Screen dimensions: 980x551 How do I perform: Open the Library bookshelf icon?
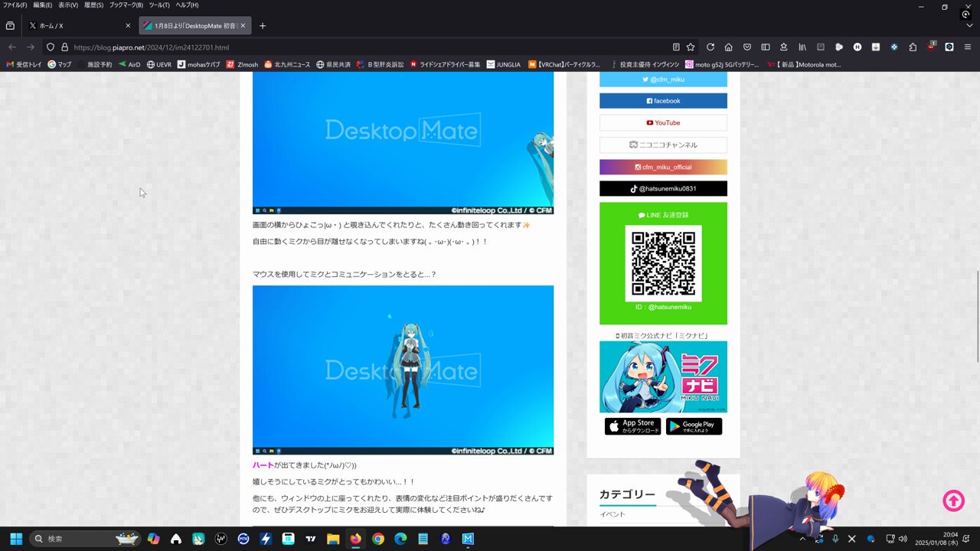tap(802, 47)
